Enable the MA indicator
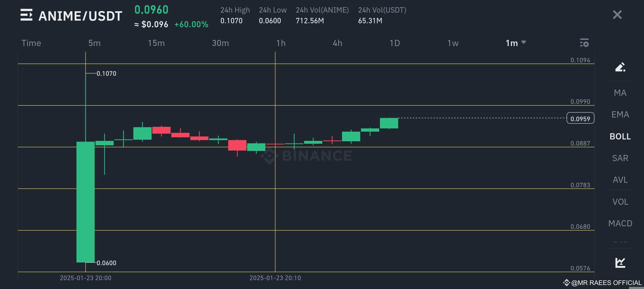The image size is (644, 289). pyautogui.click(x=620, y=93)
